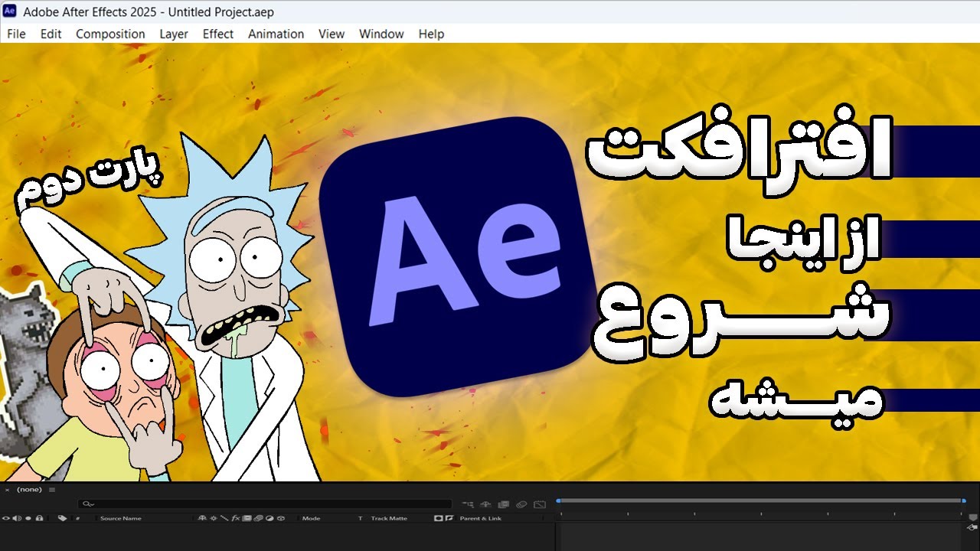Viewport: 980px width, 551px height.
Task: Click the time navigator start handle
Action: pos(558,500)
